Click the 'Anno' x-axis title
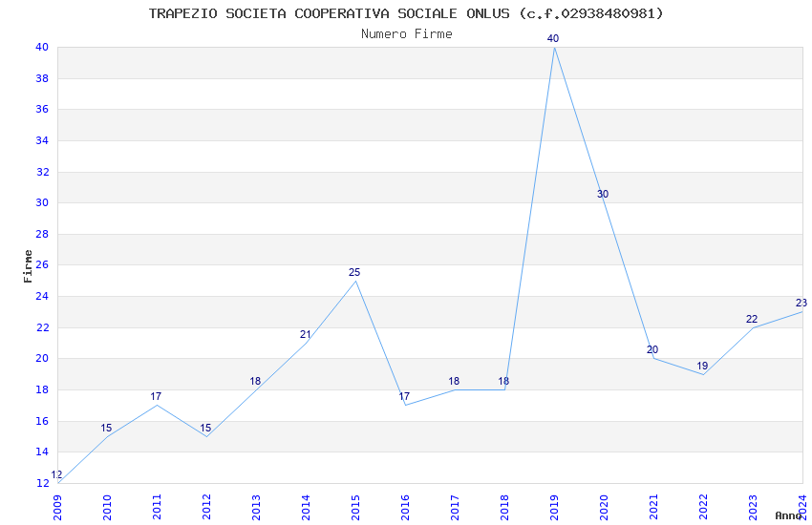Screen dimensions: 812x525 tap(788, 515)
